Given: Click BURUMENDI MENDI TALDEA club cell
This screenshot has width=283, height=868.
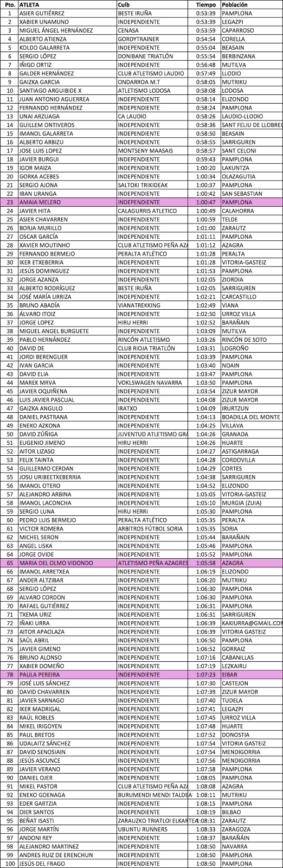Looking at the screenshot, I should [x=155, y=795].
